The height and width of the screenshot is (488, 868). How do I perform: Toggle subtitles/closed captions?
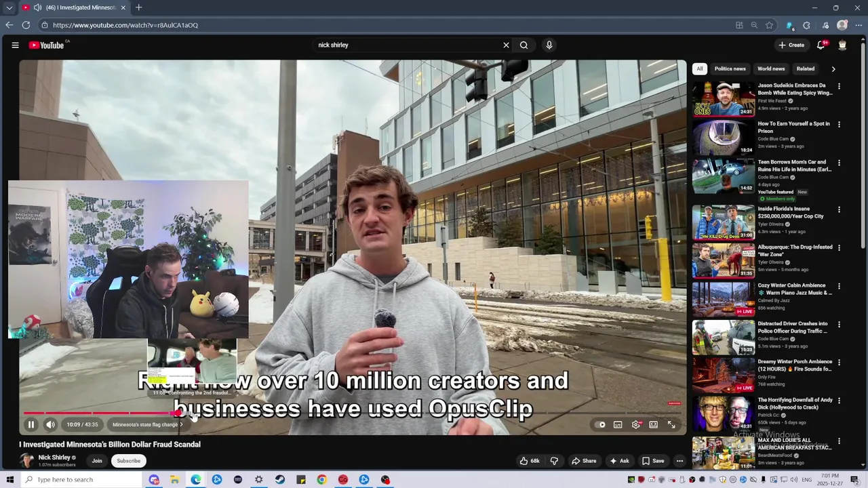[618, 425]
